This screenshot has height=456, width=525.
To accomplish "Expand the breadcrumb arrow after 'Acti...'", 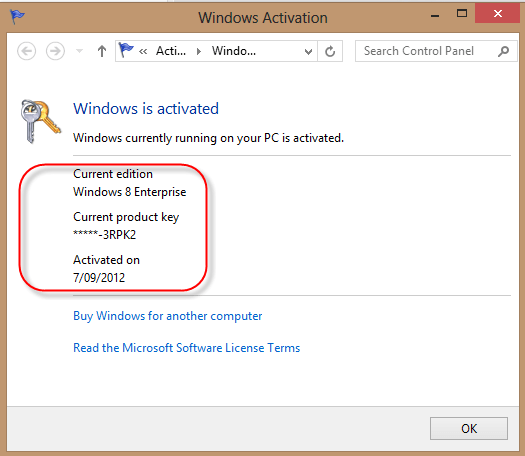I will (x=199, y=52).
